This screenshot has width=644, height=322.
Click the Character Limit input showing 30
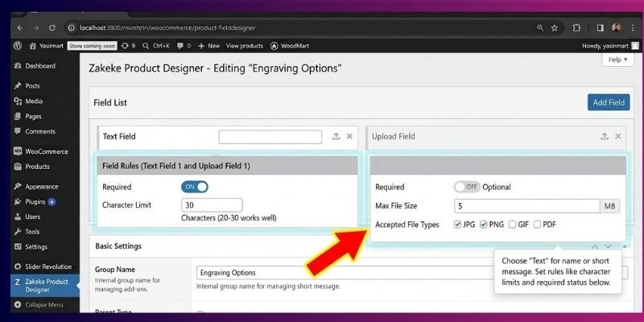tap(212, 205)
